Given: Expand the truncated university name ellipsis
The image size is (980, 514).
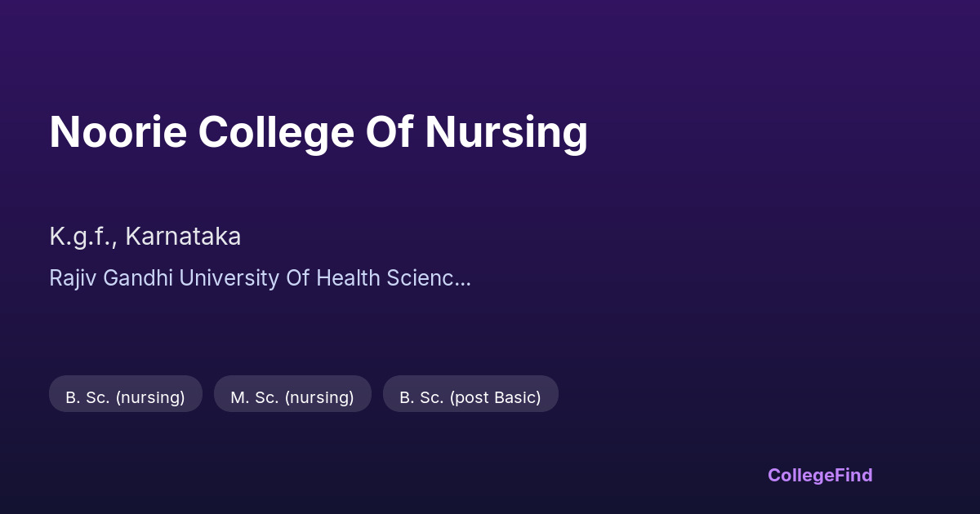Looking at the screenshot, I should [462, 278].
